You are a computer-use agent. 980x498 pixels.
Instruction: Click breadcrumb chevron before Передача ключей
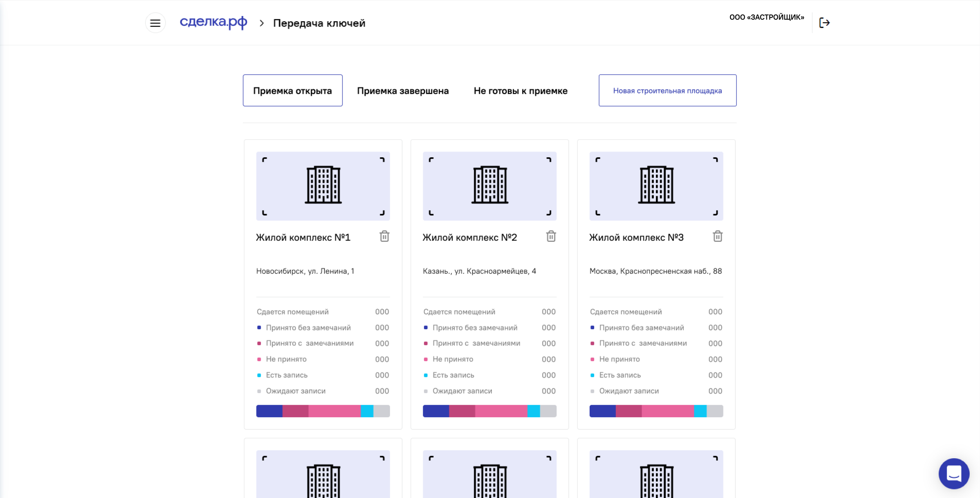261,23
